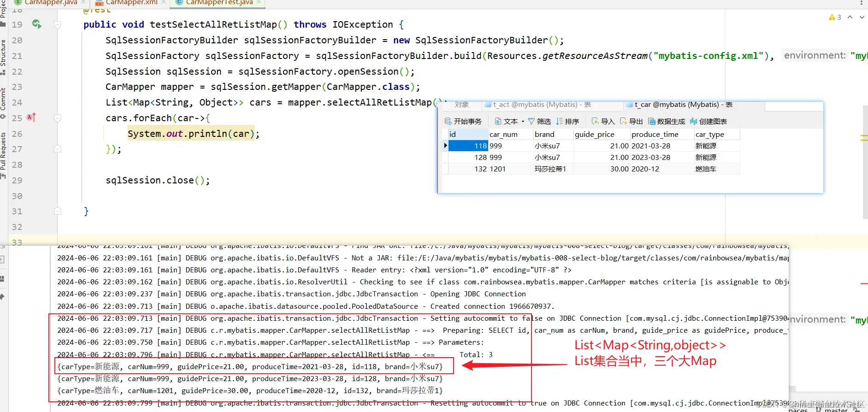Viewport: 868px width, 412px height.
Task: Select the id cell containing 118
Action: click(468, 146)
